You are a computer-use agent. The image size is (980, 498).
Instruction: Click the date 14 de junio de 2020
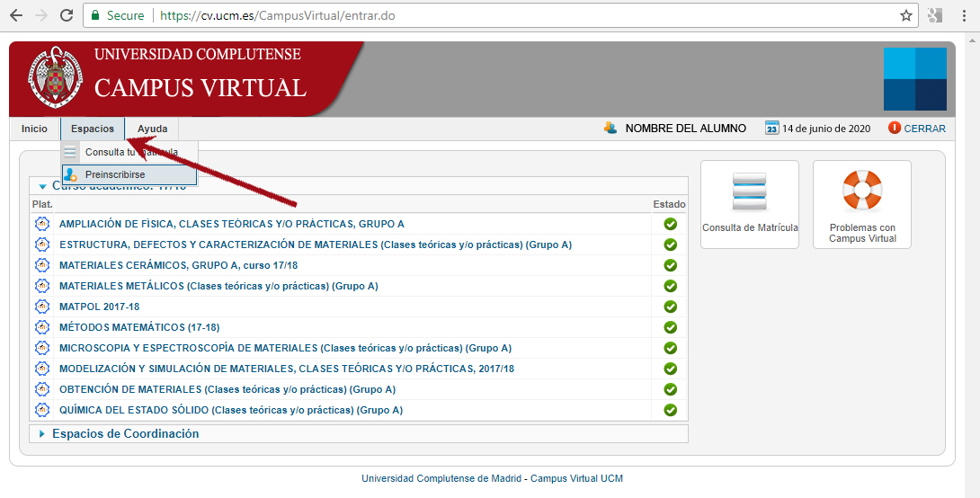826,129
